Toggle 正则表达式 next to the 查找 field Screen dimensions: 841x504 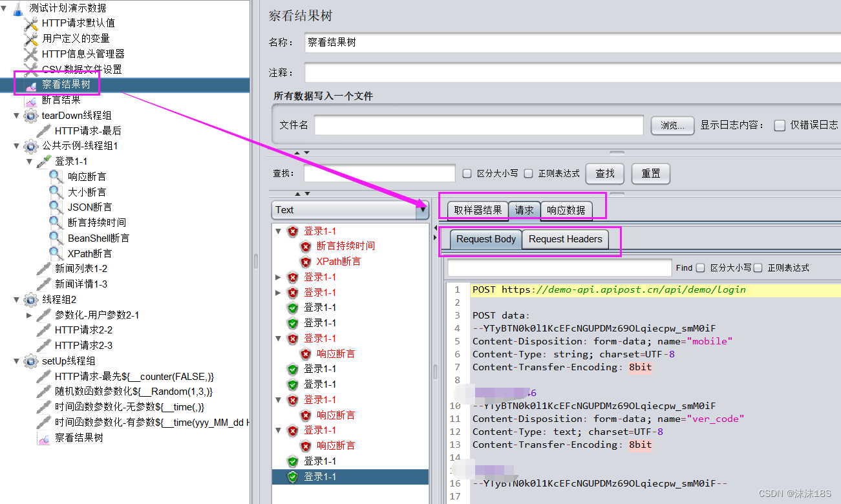[528, 173]
